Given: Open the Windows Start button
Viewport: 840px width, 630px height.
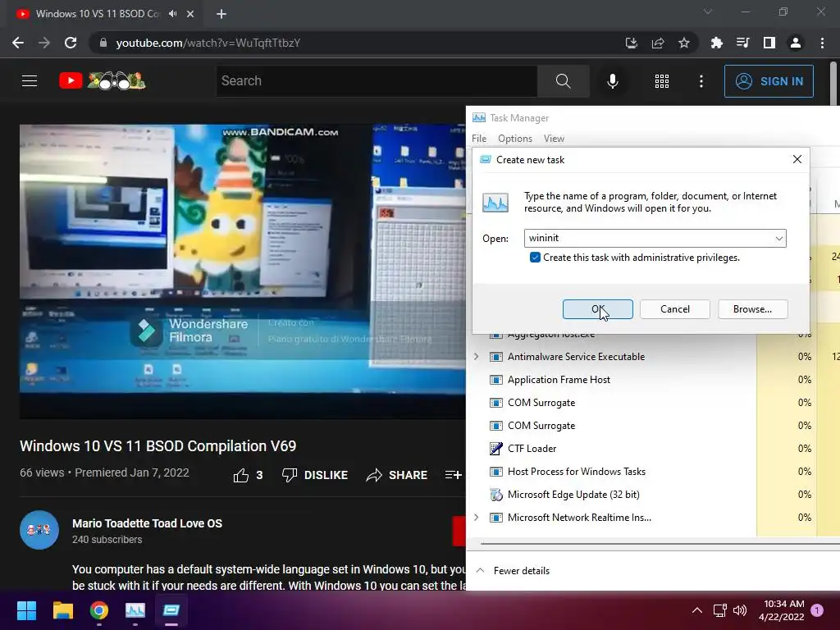Looking at the screenshot, I should point(26,610).
